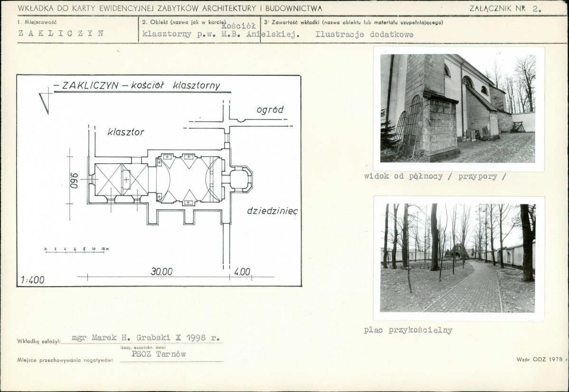Viewport: 569px width, 392px height.
Task: Click the typed name 'mgr Marek H. Grabski X 1998 r.'
Action: click(146, 337)
